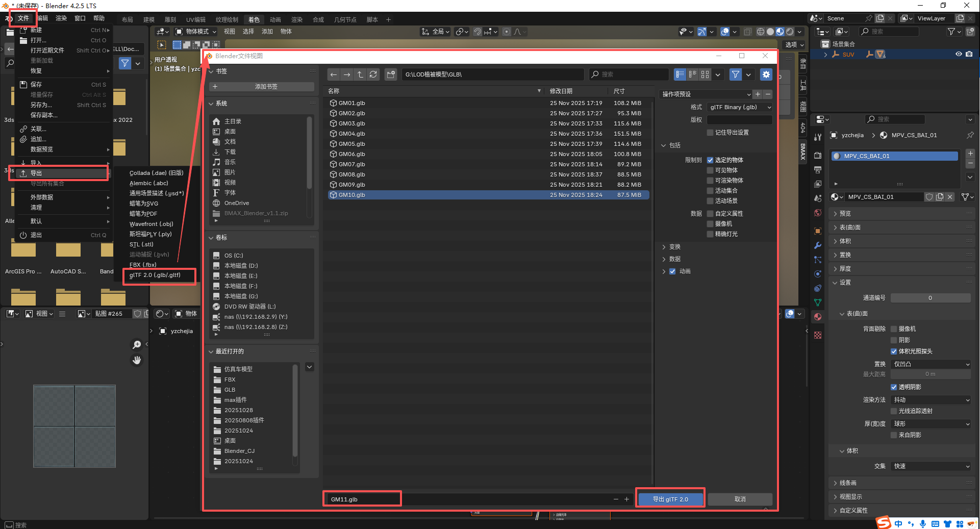Expand the 变换 export section

(x=674, y=247)
